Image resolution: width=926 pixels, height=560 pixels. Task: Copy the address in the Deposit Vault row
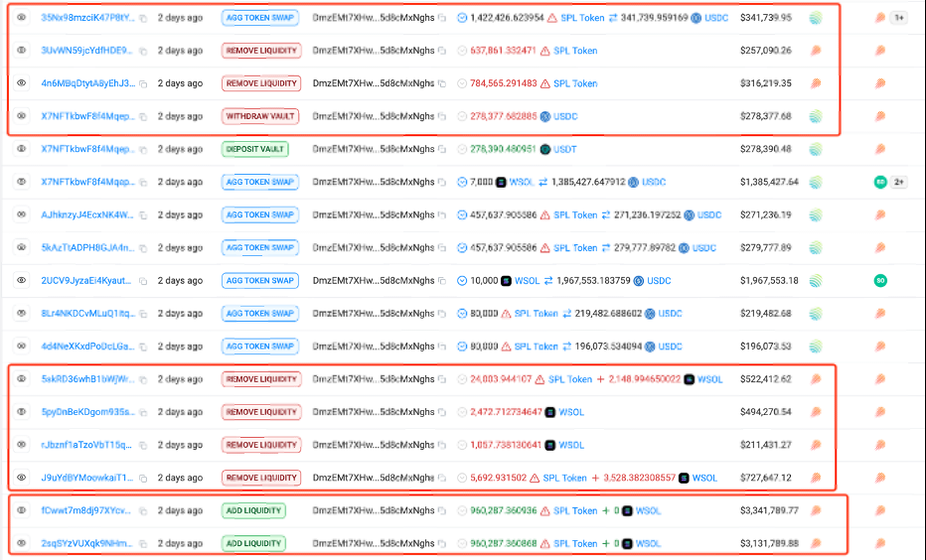[443, 149]
